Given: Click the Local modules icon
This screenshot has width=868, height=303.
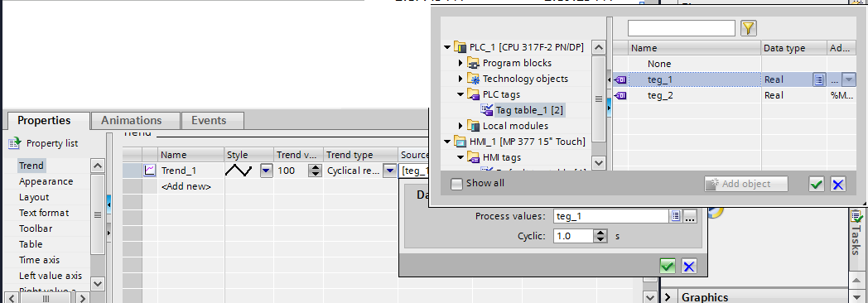Looking at the screenshot, I should pos(473,126).
